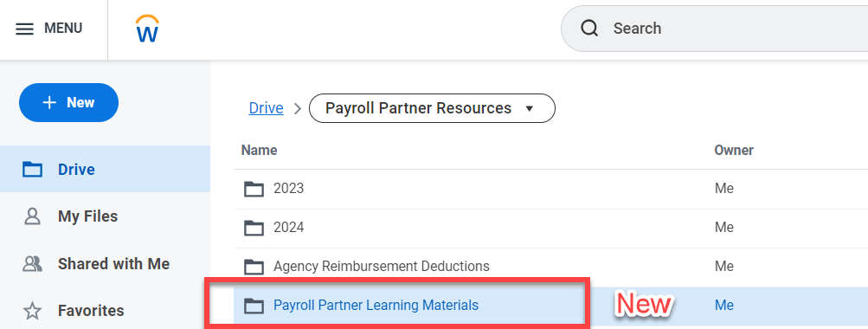Click the Drive folder icon in sidebar
This screenshot has height=329, width=868.
33,170
